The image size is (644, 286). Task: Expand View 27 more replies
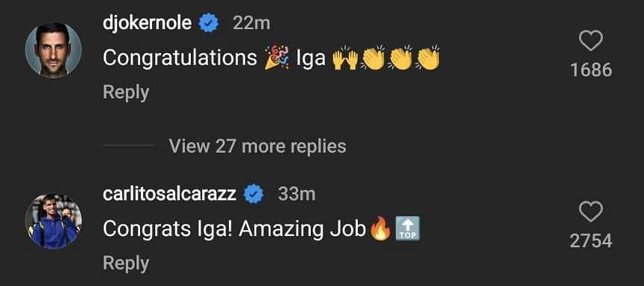tap(257, 146)
